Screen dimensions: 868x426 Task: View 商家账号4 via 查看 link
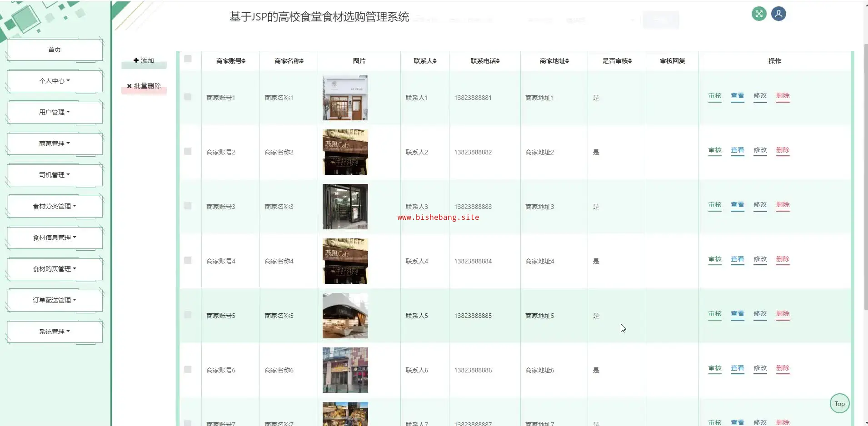(738, 259)
